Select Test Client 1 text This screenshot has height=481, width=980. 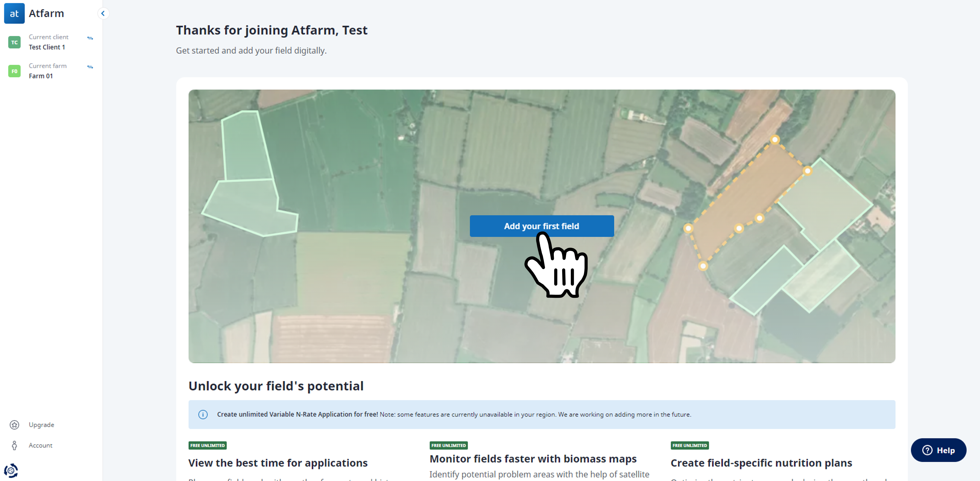point(47,47)
